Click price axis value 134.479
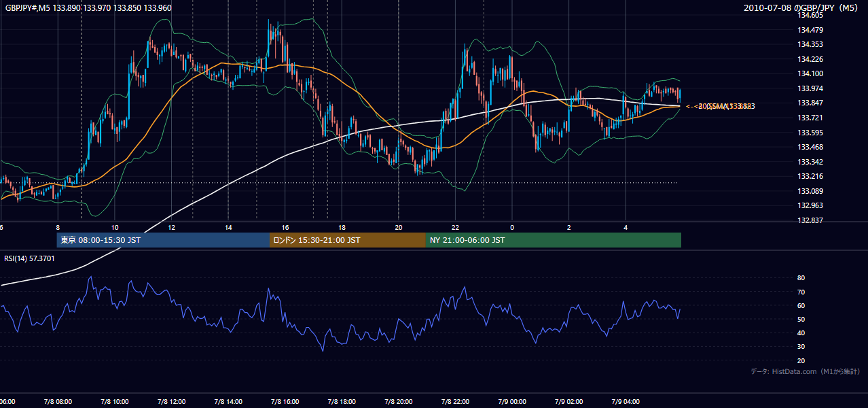 click(810, 30)
